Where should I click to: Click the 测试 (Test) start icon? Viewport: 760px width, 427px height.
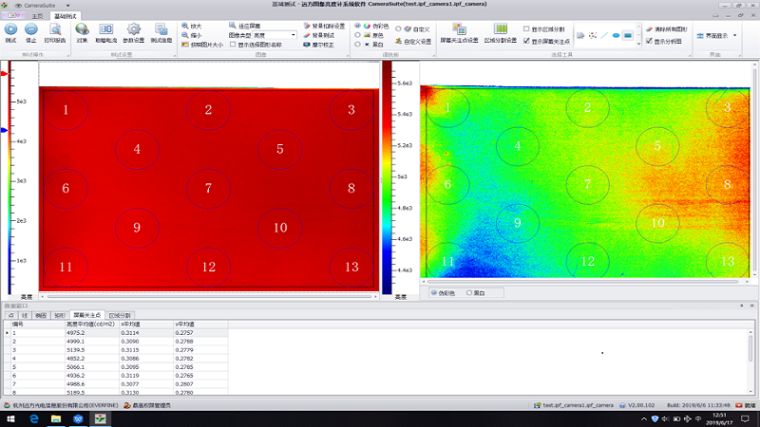click(x=11, y=31)
